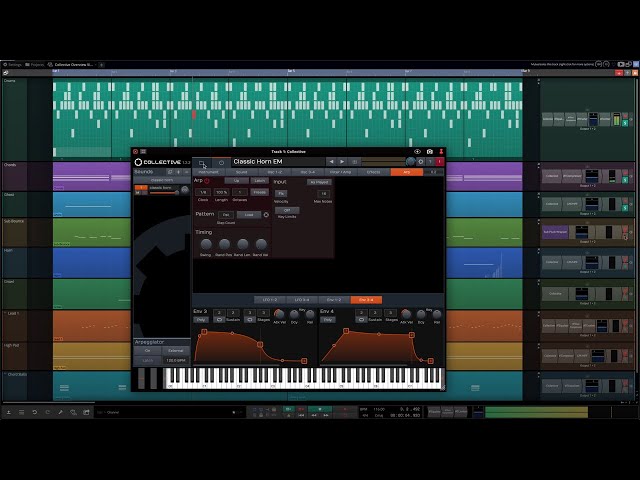
Task: Go to the next preset with right arrow
Action: pyautogui.click(x=342, y=162)
